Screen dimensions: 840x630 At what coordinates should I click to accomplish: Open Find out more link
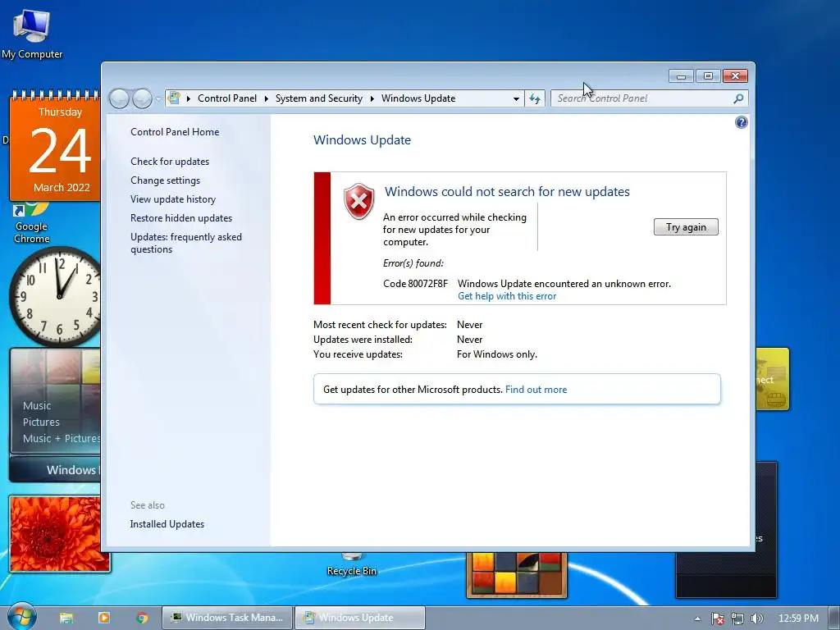click(x=536, y=390)
